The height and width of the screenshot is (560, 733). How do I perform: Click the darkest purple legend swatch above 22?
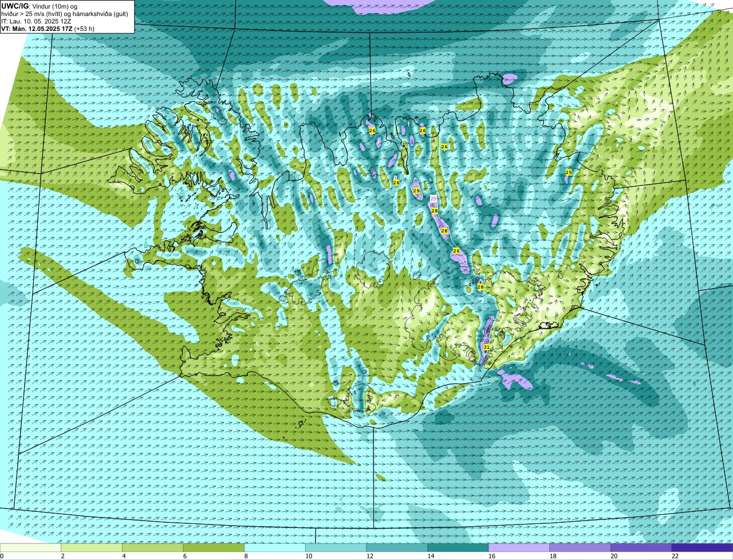coord(703,547)
